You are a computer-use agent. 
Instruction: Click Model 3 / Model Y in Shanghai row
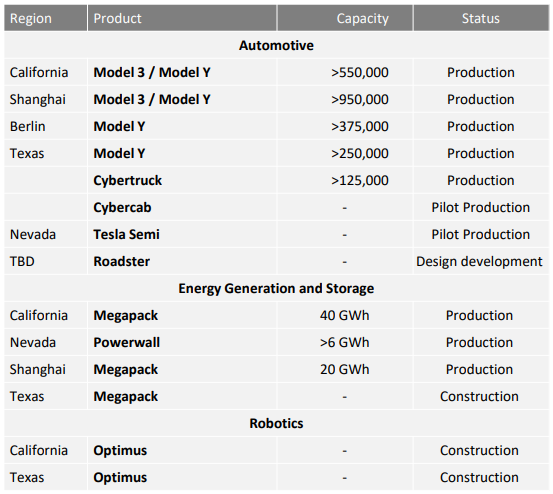click(152, 99)
